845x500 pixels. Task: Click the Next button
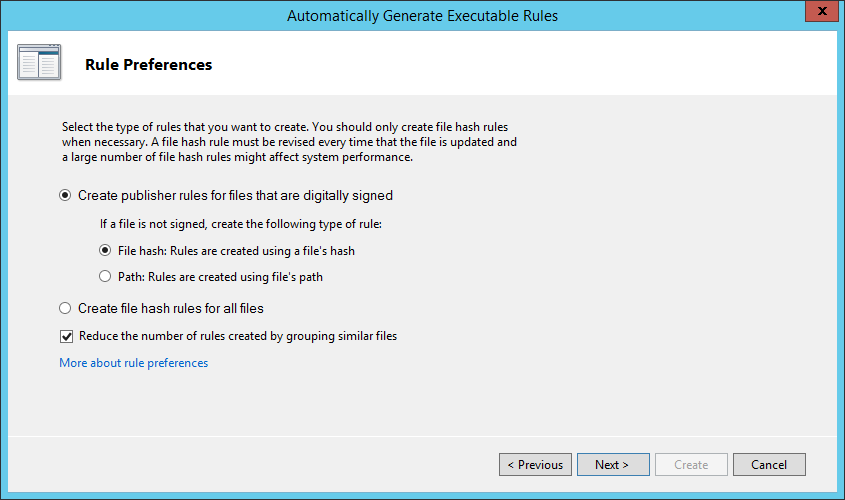click(x=613, y=464)
